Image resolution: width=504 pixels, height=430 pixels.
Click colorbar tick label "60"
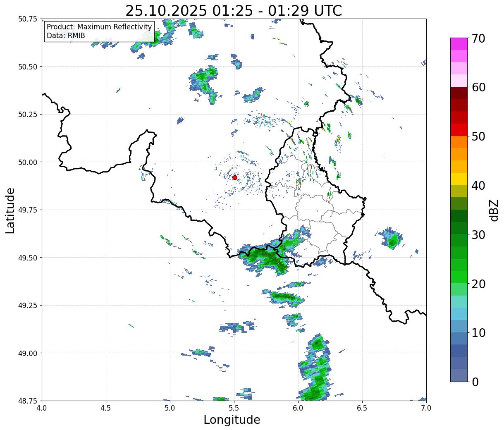point(478,87)
